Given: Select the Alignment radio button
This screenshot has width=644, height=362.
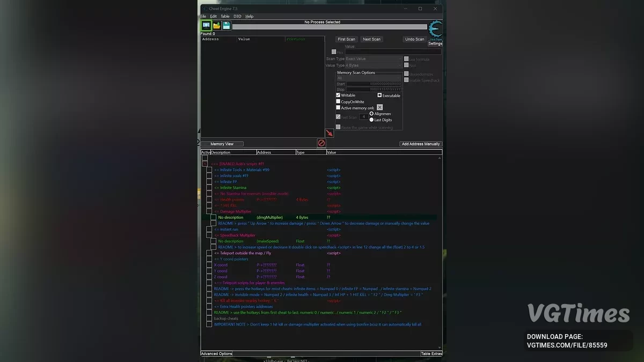Looking at the screenshot, I should pos(371,114).
